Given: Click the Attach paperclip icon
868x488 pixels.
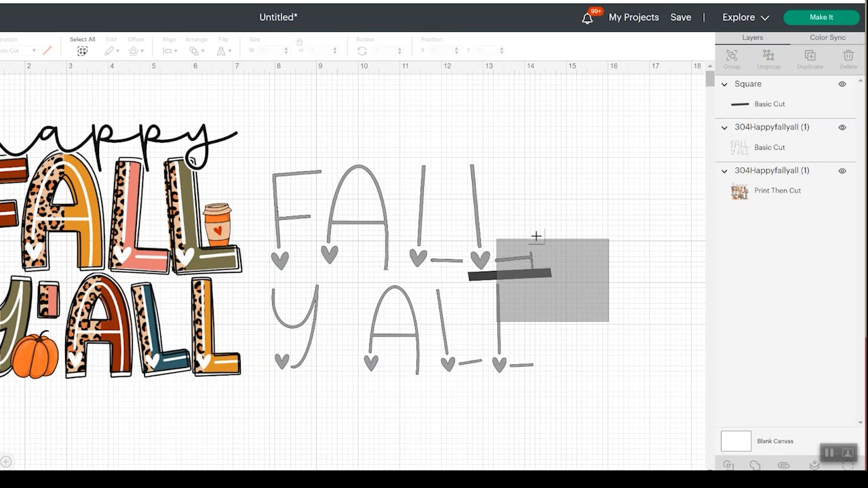Looking at the screenshot, I should [783, 465].
